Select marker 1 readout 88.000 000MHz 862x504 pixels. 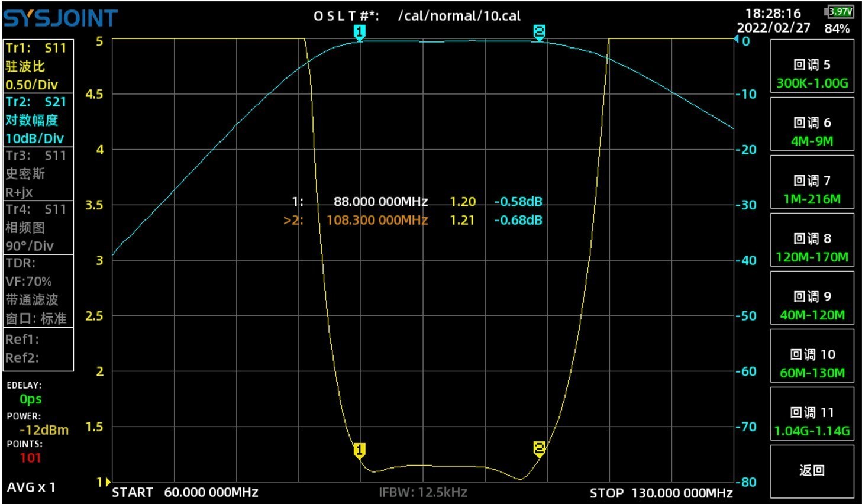[380, 202]
